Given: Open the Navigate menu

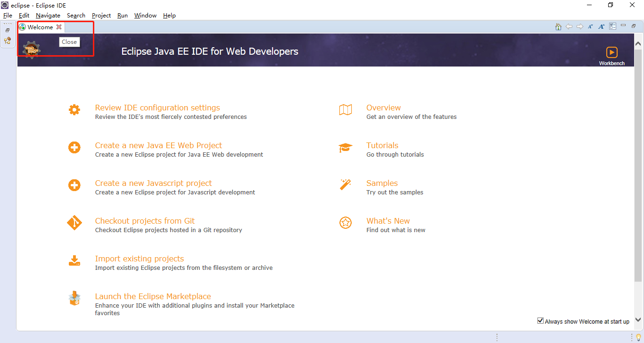Looking at the screenshot, I should click(48, 16).
